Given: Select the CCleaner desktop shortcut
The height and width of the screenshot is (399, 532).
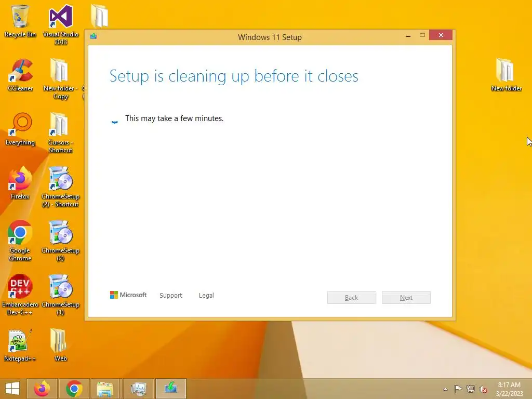Looking at the screenshot, I should 20,75.
